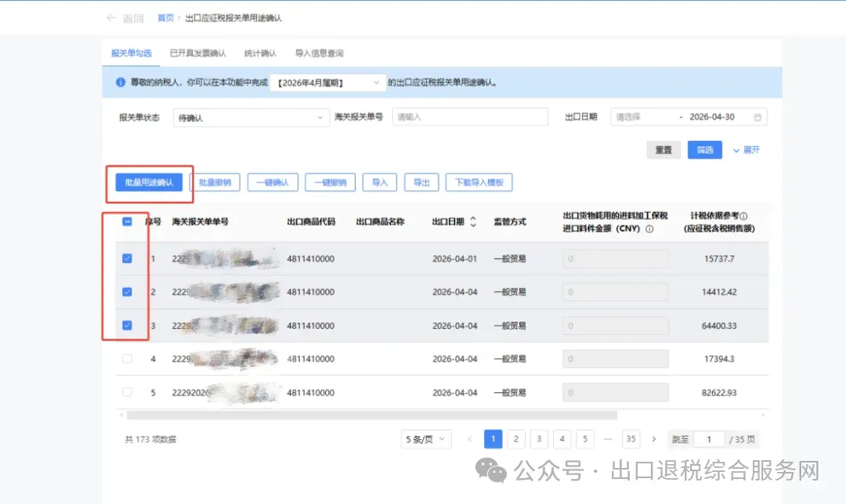Click the 导出 button

pos(421,182)
